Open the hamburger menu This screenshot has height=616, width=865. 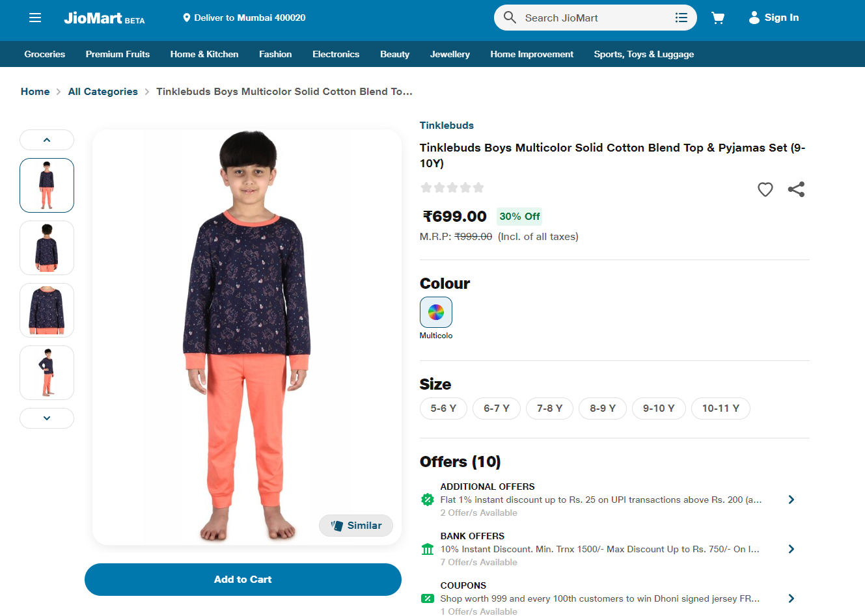coord(35,18)
